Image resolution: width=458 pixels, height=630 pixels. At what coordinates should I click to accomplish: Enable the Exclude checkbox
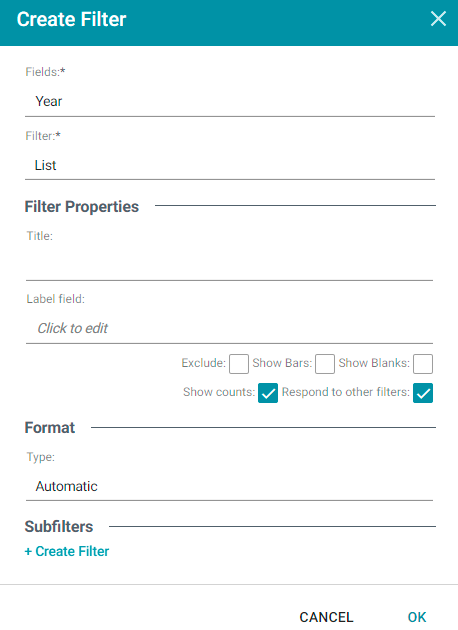click(239, 364)
